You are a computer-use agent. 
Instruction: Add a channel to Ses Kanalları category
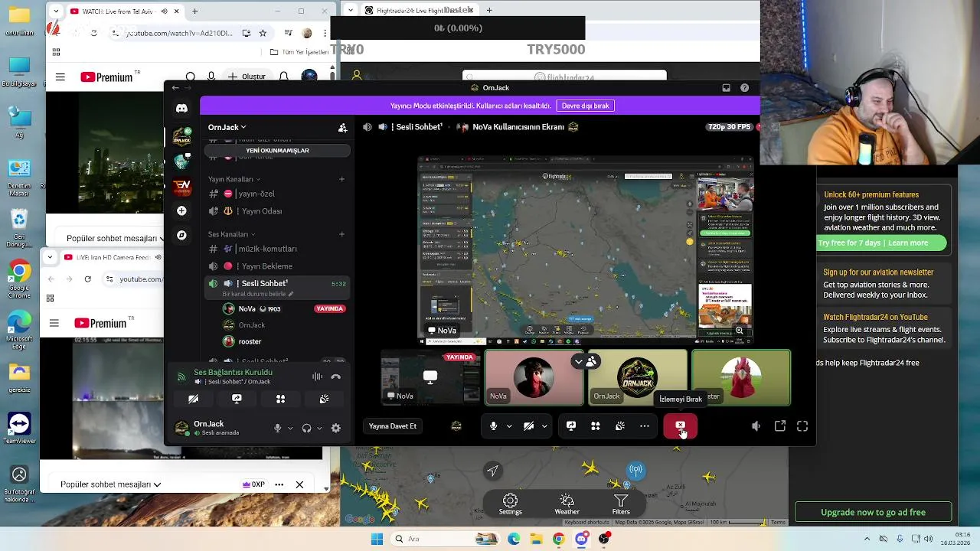[x=342, y=234]
